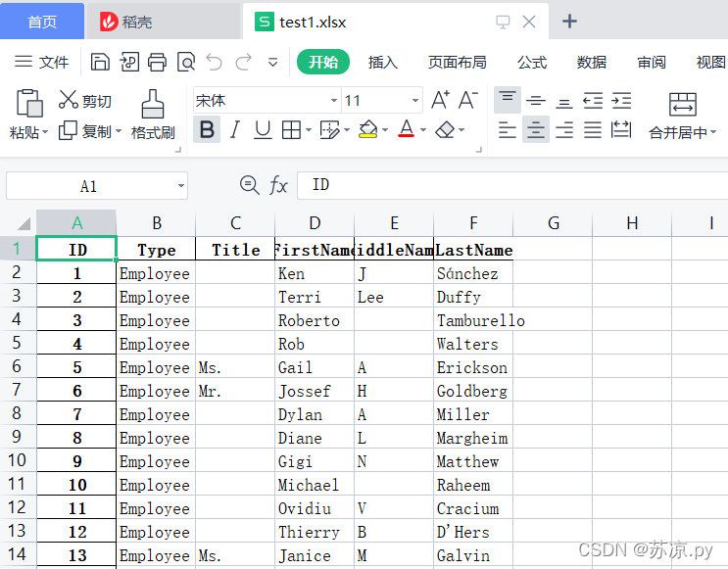Toggle Align Left horizontal alignment
The image size is (728, 569).
(x=507, y=130)
